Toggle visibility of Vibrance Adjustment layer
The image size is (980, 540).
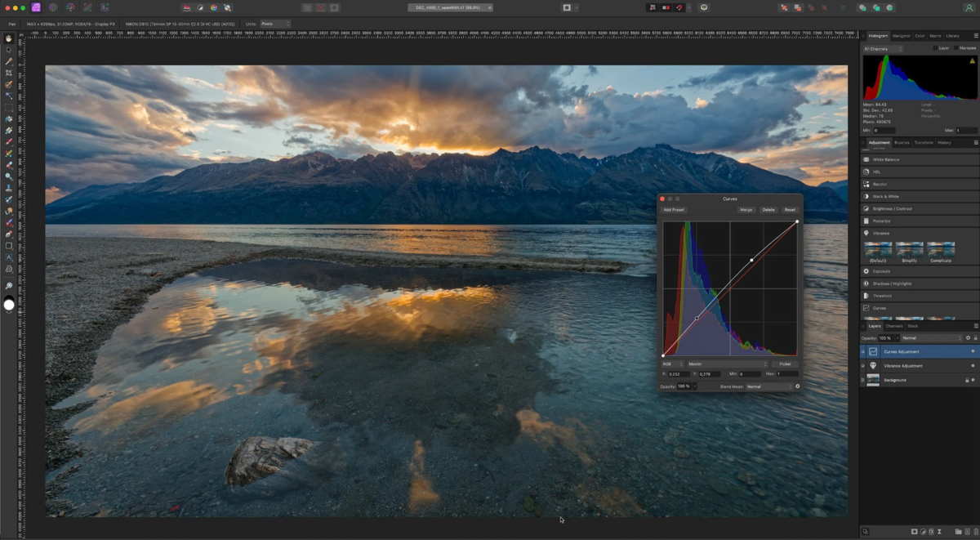point(973,366)
